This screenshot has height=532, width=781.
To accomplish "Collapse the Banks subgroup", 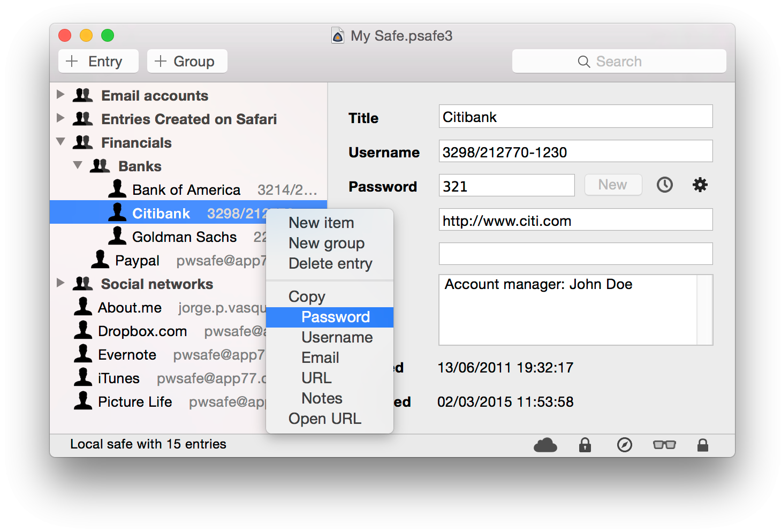I will pos(78,165).
